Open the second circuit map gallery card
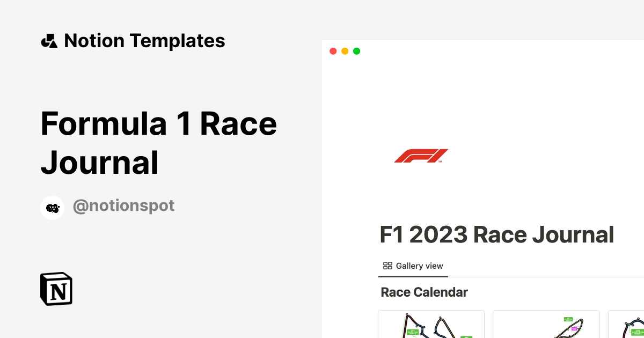The height and width of the screenshot is (338, 644). click(546, 325)
